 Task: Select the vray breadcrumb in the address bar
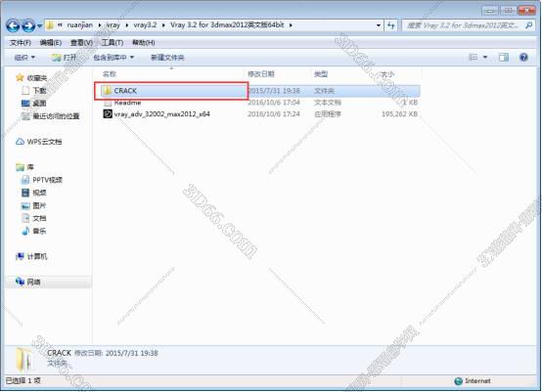[113, 24]
